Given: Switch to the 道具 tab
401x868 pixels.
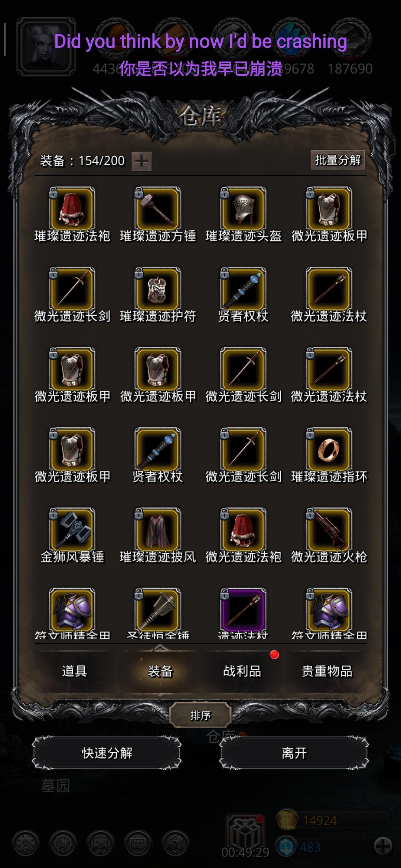Looking at the screenshot, I should [x=74, y=671].
